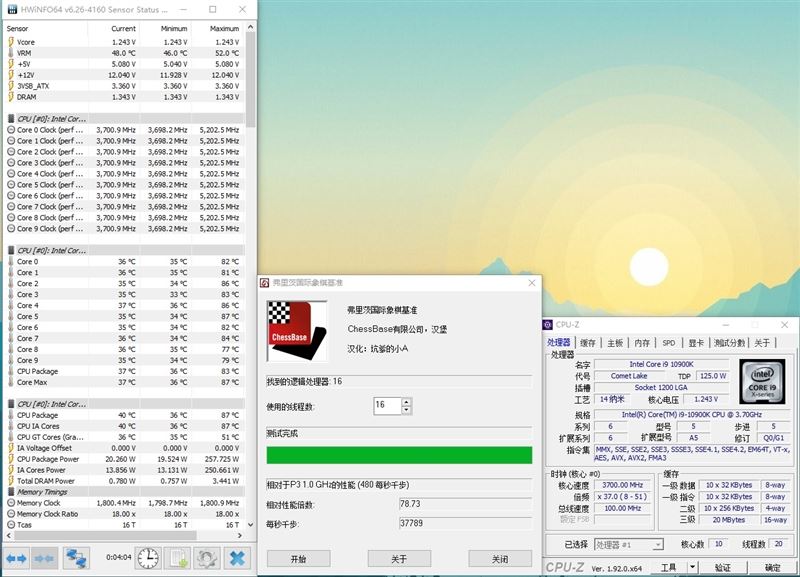The height and width of the screenshot is (577, 800).
Task: Click the thermometer icon beside VRM
Action: [x=11, y=53]
